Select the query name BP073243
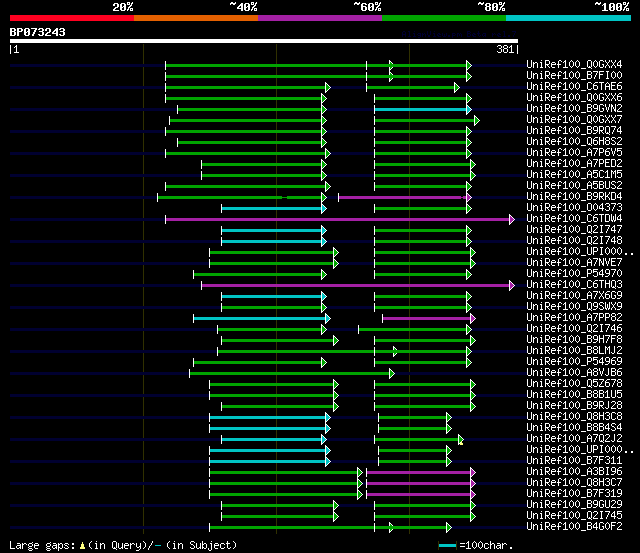Viewport: 640px width, 553px height. 38,32
